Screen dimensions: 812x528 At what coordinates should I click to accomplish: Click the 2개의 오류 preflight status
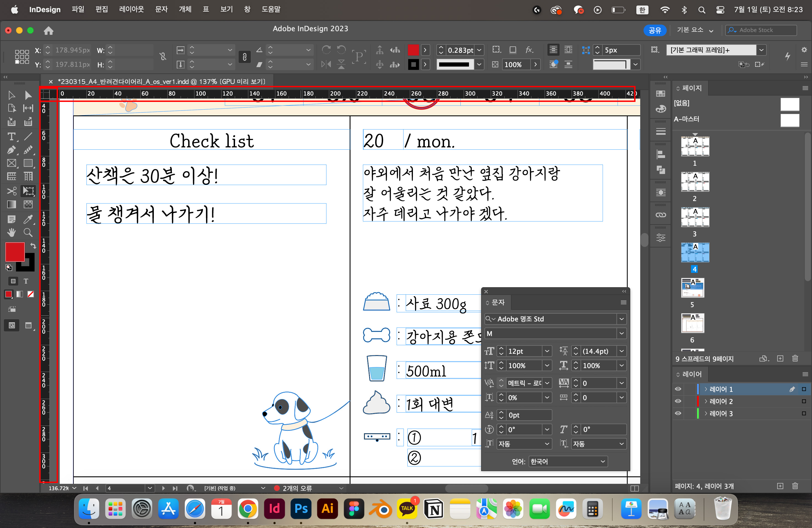tap(293, 488)
